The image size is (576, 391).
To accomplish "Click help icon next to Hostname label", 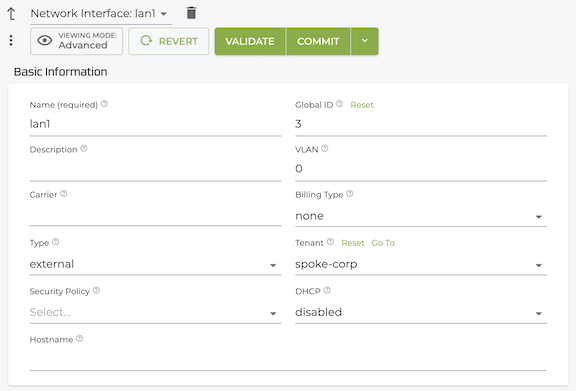I will (79, 339).
